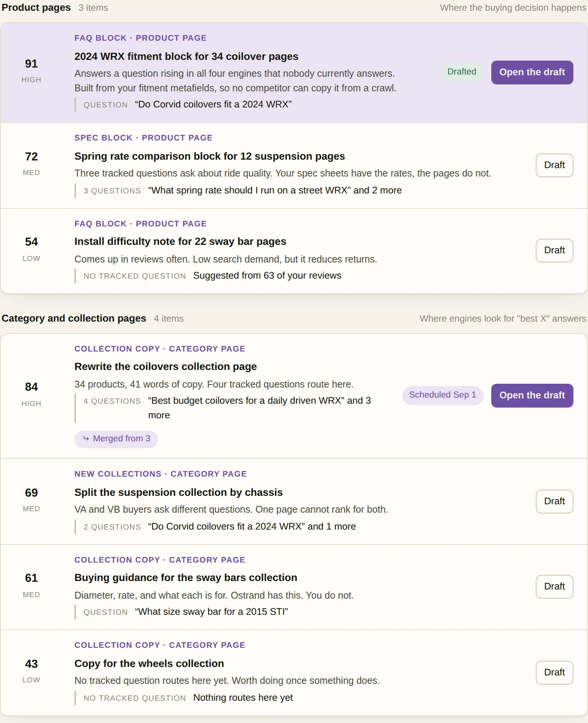Open the draft for the coilovers collection rewrite
Screen dimensions: 588x723
(x=532, y=395)
